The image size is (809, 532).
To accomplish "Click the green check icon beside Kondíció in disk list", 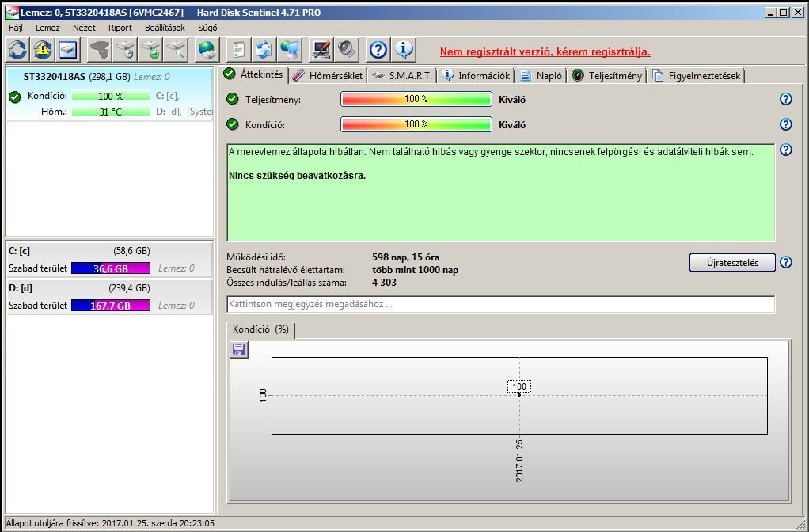I will pos(15,97).
